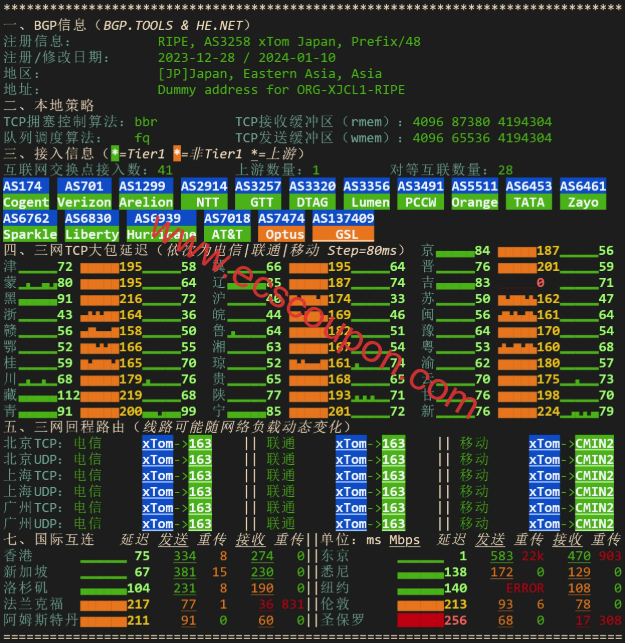Select the AS3320 DTAG badge
Viewport: 625px width, 643px height.
click(312, 194)
